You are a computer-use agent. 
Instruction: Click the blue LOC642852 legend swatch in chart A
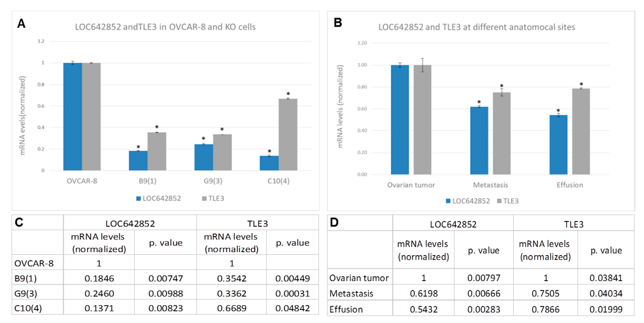pyautogui.click(x=138, y=199)
